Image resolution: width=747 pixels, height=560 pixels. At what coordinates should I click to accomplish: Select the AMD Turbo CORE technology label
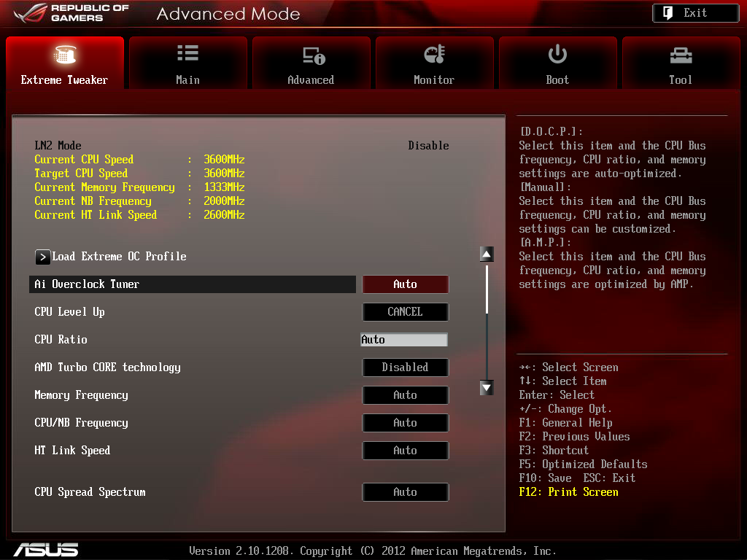point(108,367)
